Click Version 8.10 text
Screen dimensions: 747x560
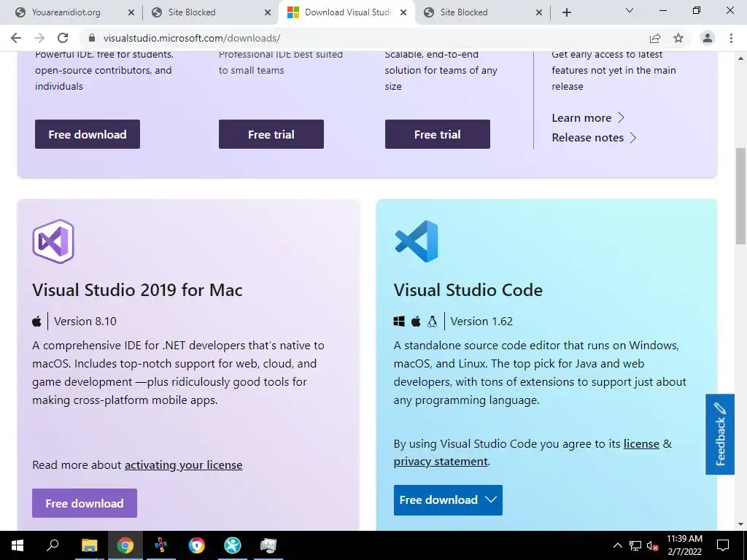pyautogui.click(x=85, y=322)
